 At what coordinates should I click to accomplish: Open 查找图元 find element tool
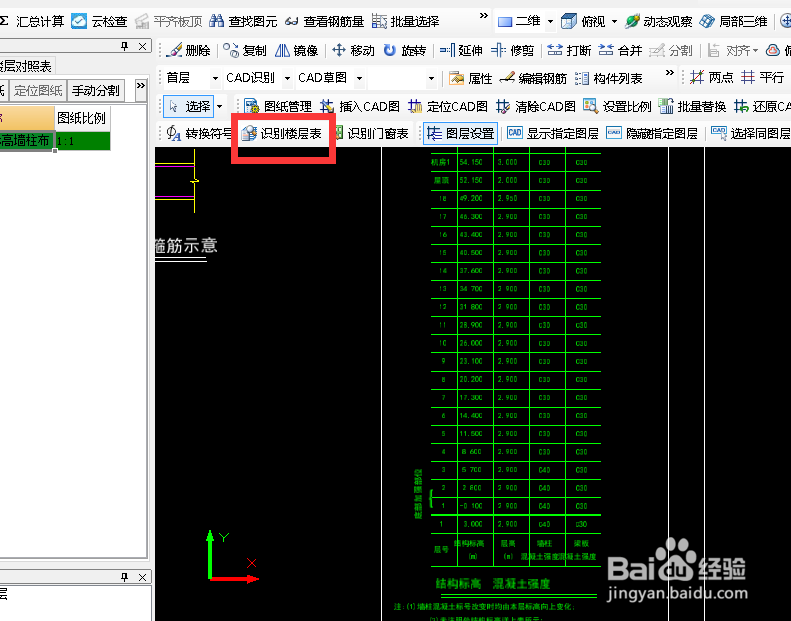pos(243,21)
